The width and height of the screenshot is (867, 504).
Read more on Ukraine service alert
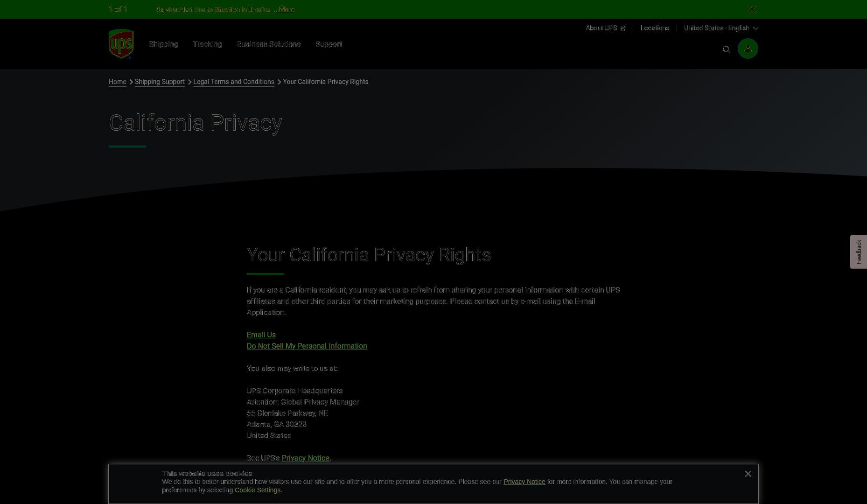(x=284, y=9)
